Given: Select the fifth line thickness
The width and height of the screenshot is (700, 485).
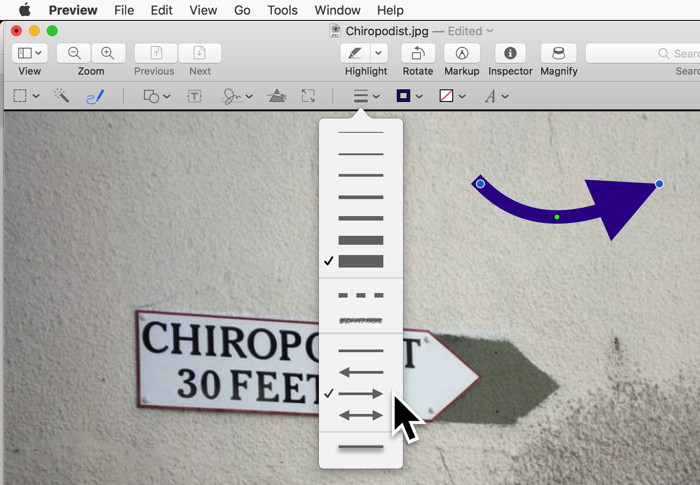Looking at the screenshot, I should 361,218.
